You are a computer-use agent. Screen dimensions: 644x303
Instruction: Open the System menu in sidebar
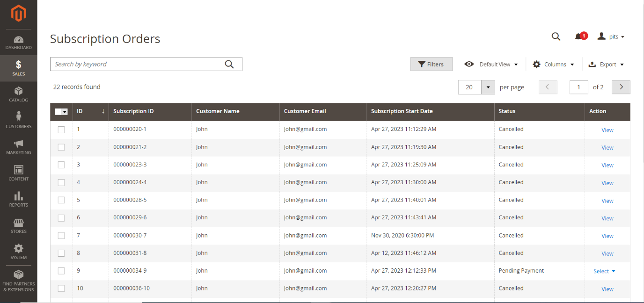pyautogui.click(x=19, y=252)
